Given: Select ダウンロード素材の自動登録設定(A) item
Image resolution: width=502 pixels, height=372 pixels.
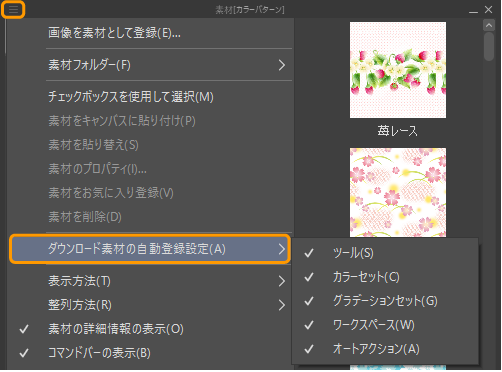Looking at the screenshot, I should pyautogui.click(x=150, y=249).
